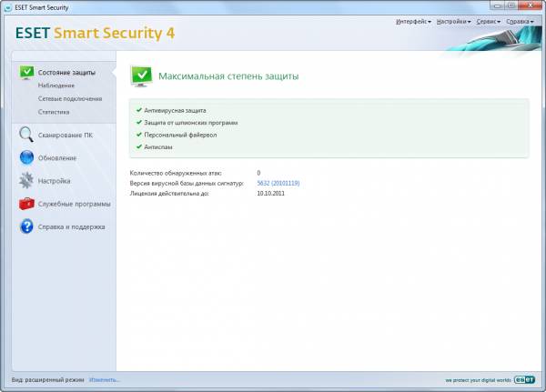Go to Сканирование ПК section

pos(66,136)
